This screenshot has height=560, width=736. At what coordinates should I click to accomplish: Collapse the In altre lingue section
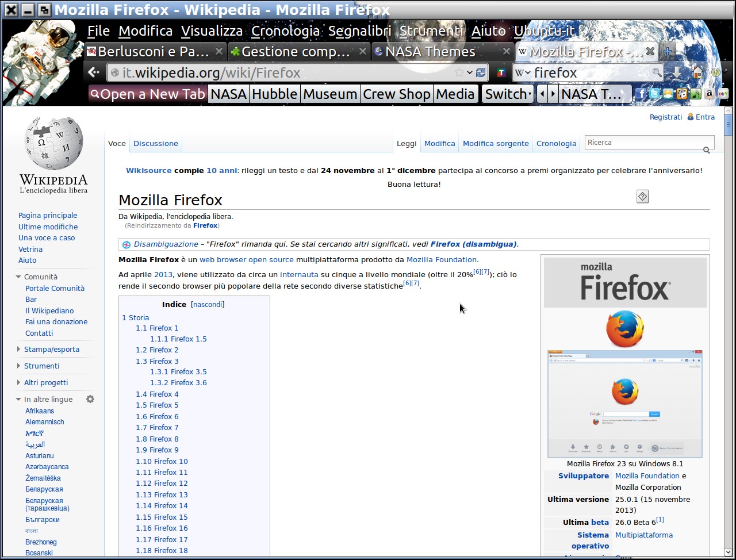[x=18, y=400]
